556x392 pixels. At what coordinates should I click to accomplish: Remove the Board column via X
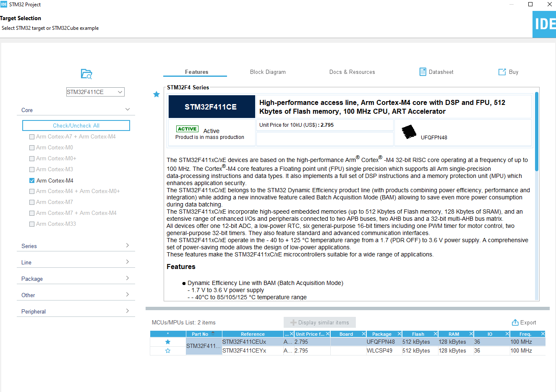coord(364,334)
